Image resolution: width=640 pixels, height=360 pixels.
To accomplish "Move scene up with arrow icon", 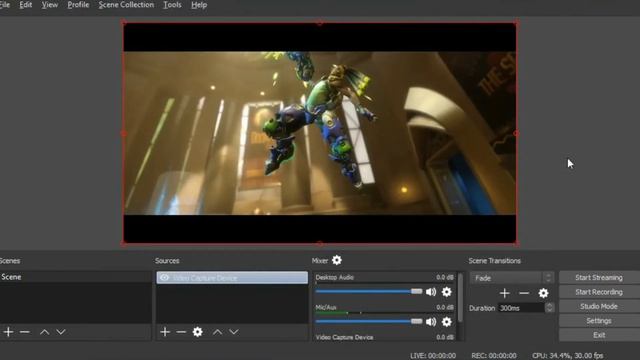I will (x=44, y=332).
